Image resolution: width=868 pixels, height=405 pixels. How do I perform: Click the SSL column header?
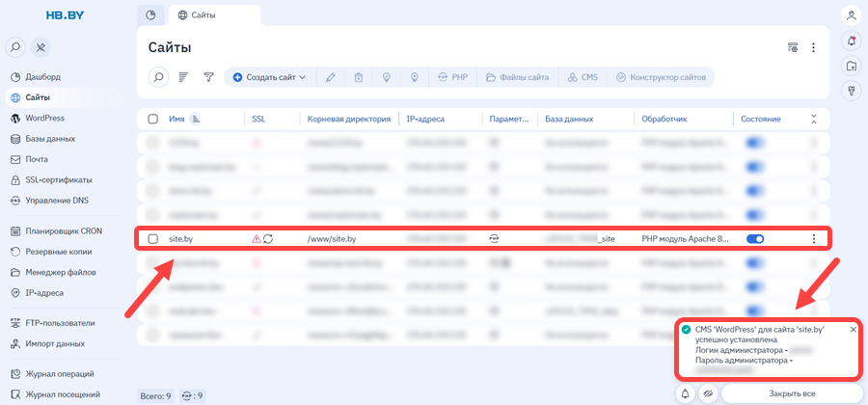point(258,119)
